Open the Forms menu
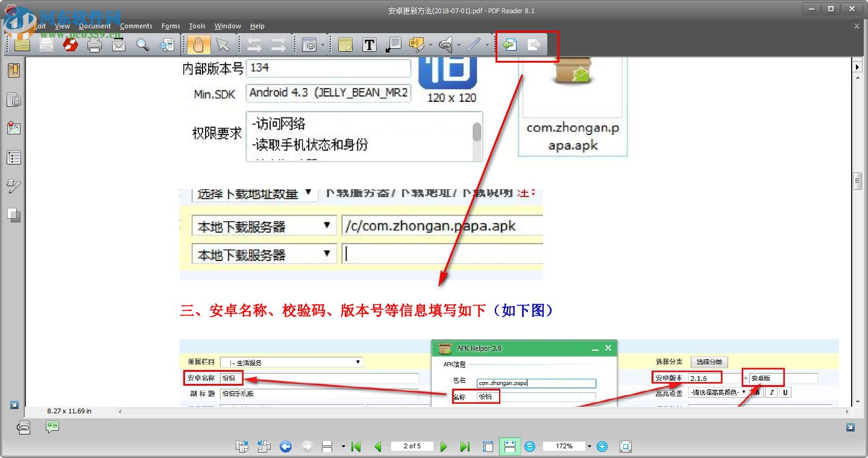The height and width of the screenshot is (458, 868). click(171, 26)
